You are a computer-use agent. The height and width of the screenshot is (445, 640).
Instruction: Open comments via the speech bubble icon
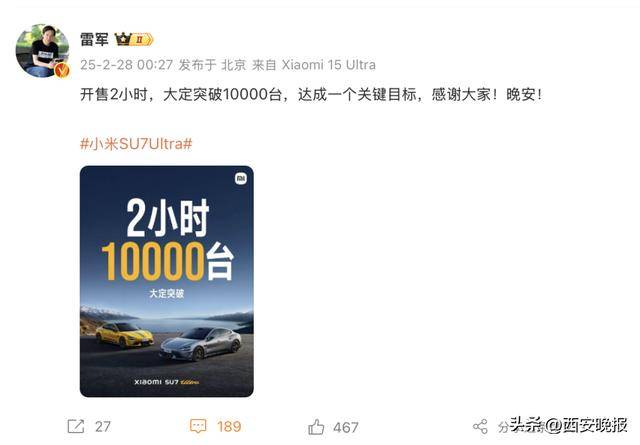pyautogui.click(x=198, y=427)
